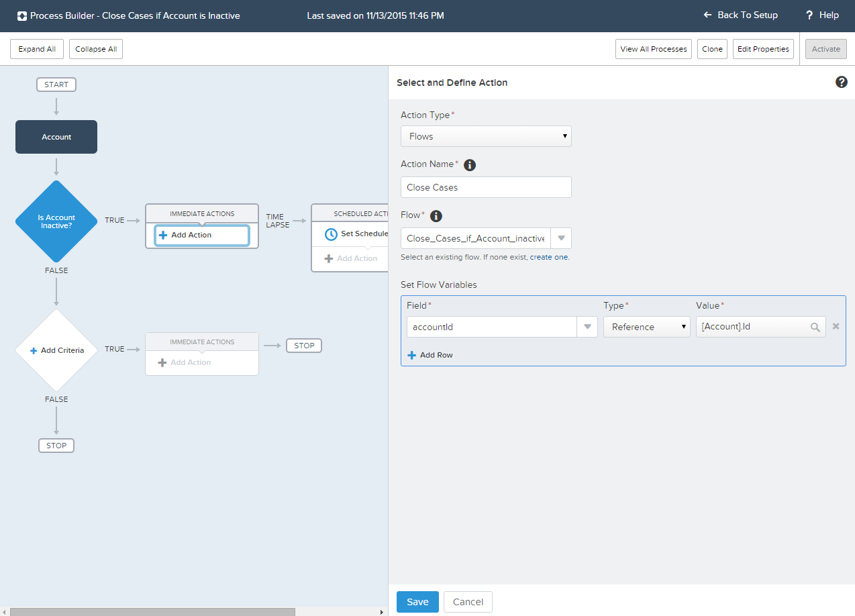This screenshot has height=616, width=855.
Task: Cancel the action definition
Action: (468, 602)
